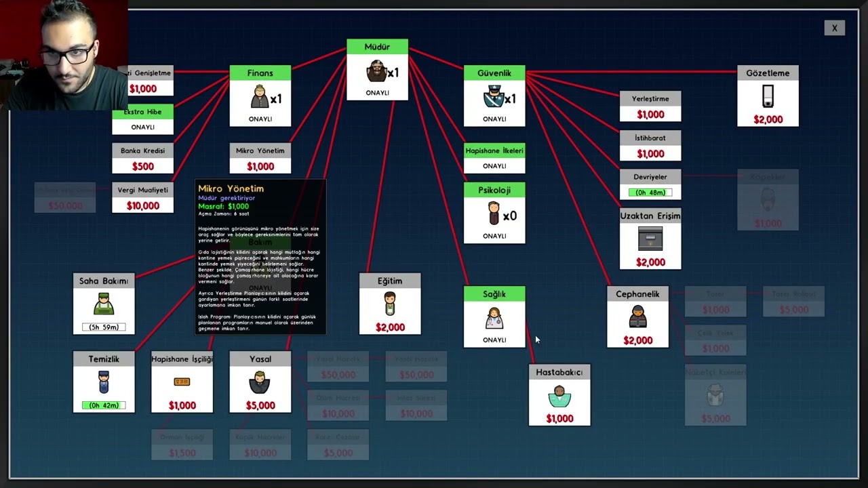
Task: Click the Temizlik janitor icon
Action: tap(103, 382)
